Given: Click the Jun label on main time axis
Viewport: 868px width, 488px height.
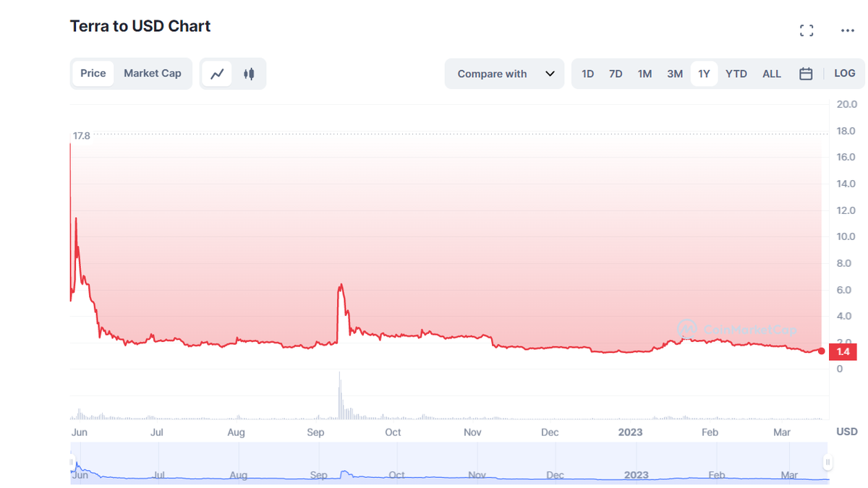Looking at the screenshot, I should tap(80, 432).
